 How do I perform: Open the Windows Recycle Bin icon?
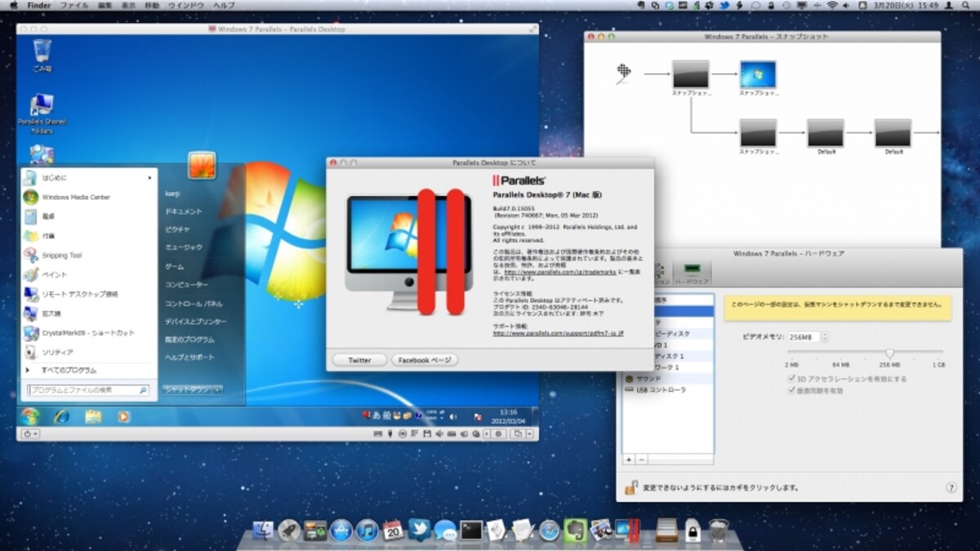42,56
